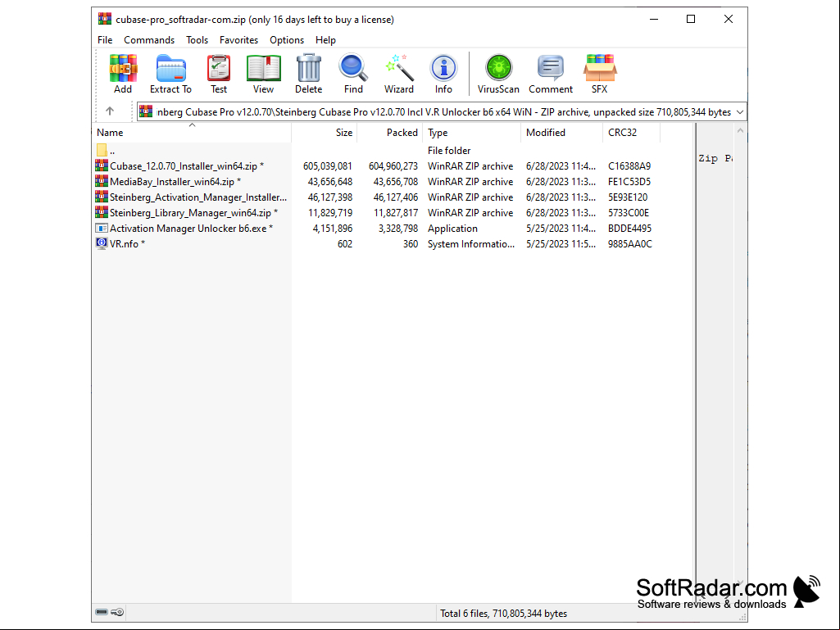Image resolution: width=840 pixels, height=630 pixels.
Task: Sort files by the Name column header
Action: (x=192, y=133)
